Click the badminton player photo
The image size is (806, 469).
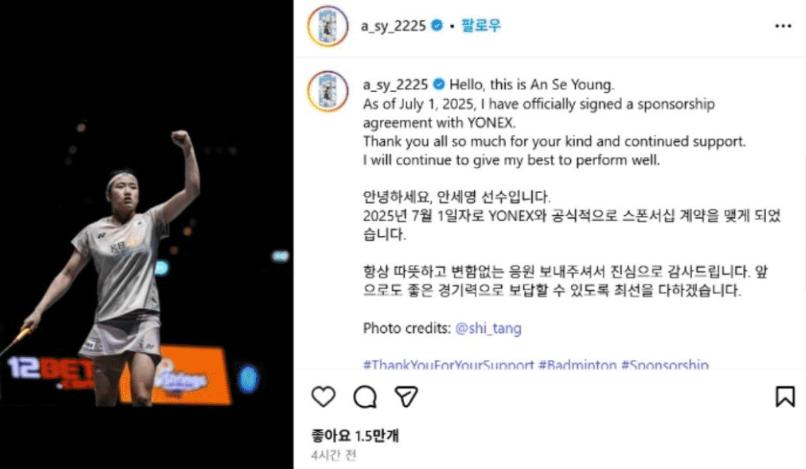coord(146,234)
